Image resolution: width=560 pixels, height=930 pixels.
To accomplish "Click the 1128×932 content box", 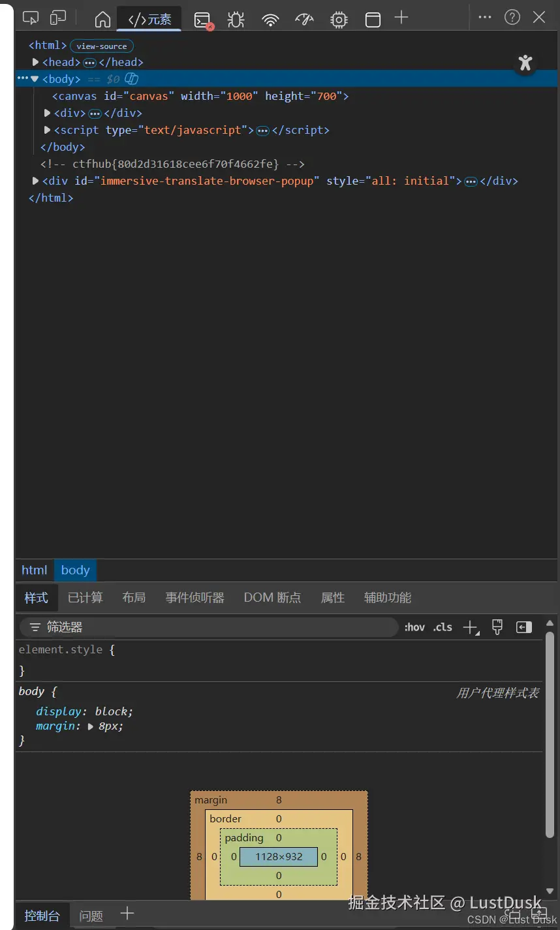I will click(279, 857).
